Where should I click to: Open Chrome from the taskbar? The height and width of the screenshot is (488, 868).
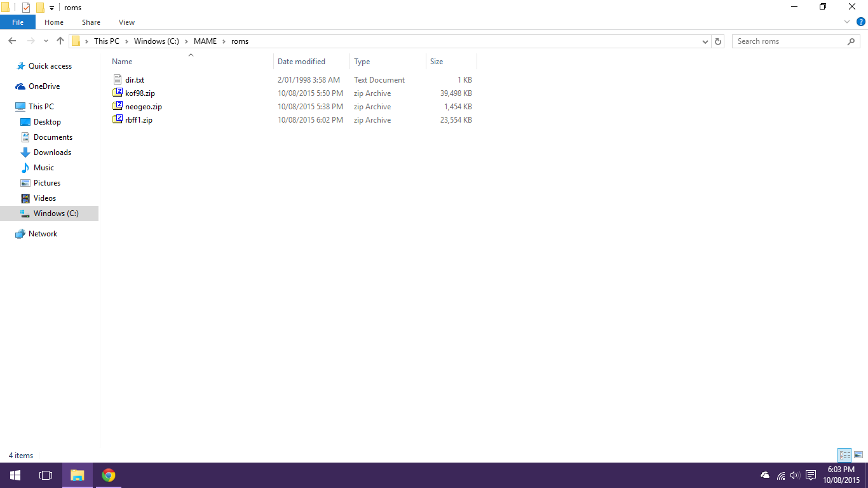coord(109,475)
